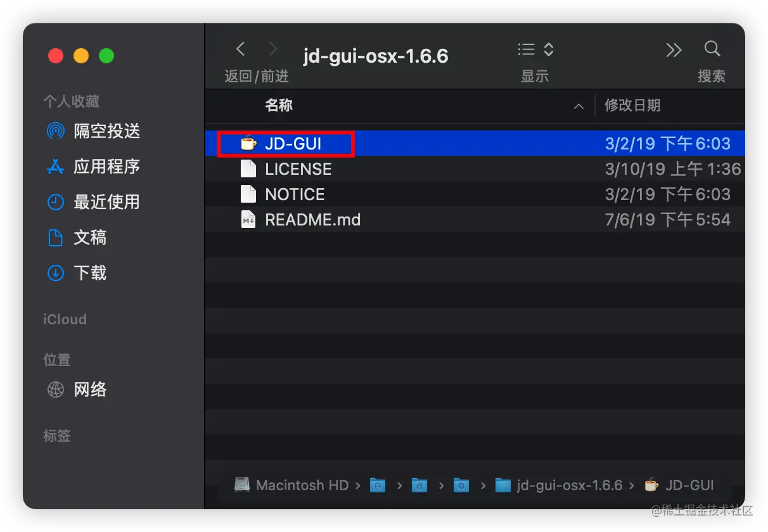Open the list view display options
768x532 pixels.
coord(535,49)
